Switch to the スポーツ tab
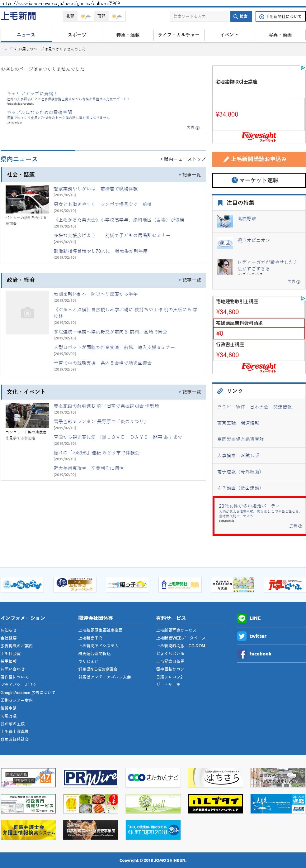 (77, 35)
